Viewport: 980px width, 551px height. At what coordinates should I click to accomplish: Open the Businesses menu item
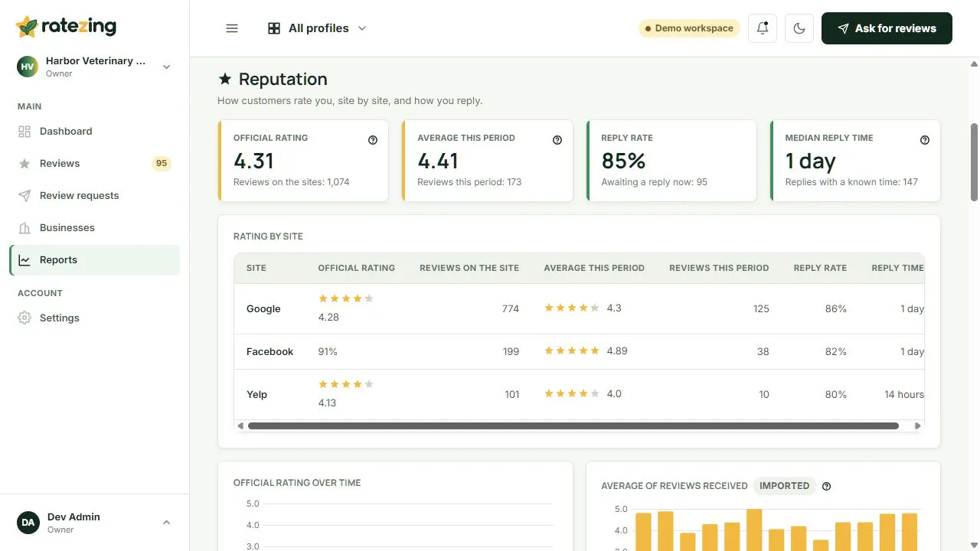tap(95, 228)
